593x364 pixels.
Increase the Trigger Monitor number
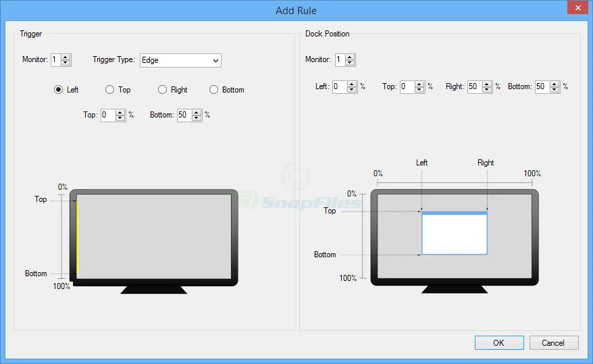pyautogui.click(x=66, y=57)
